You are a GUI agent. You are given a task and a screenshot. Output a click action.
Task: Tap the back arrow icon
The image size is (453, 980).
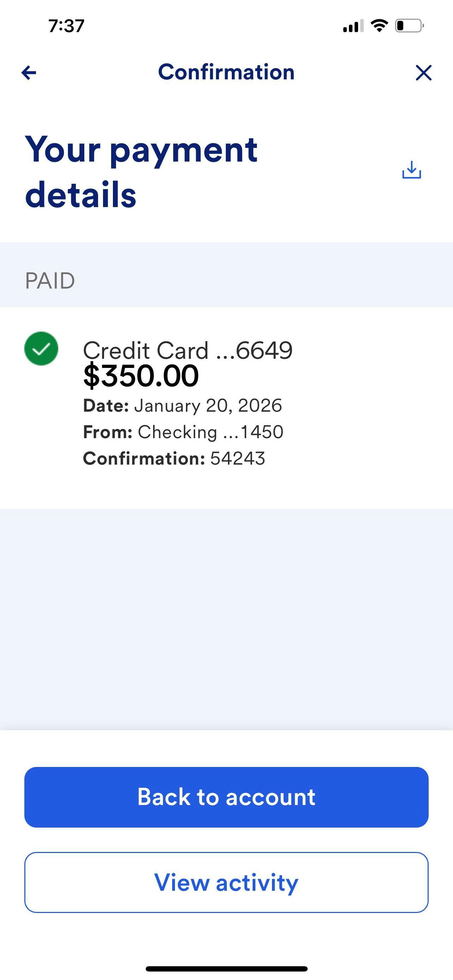tap(29, 73)
